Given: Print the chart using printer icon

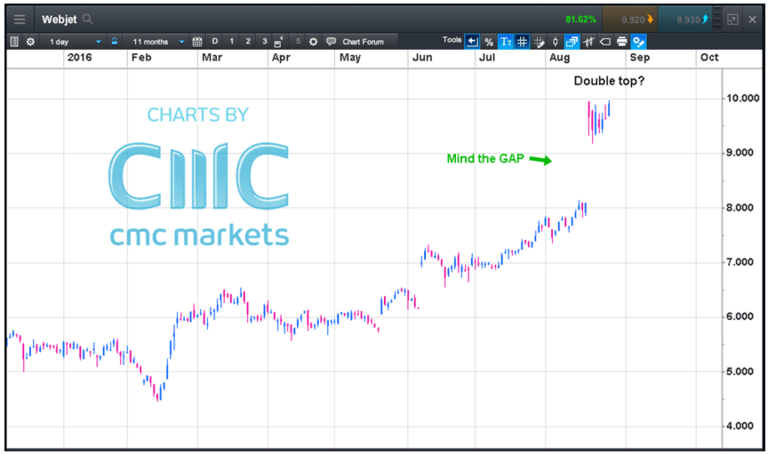Looking at the screenshot, I should pos(622,42).
